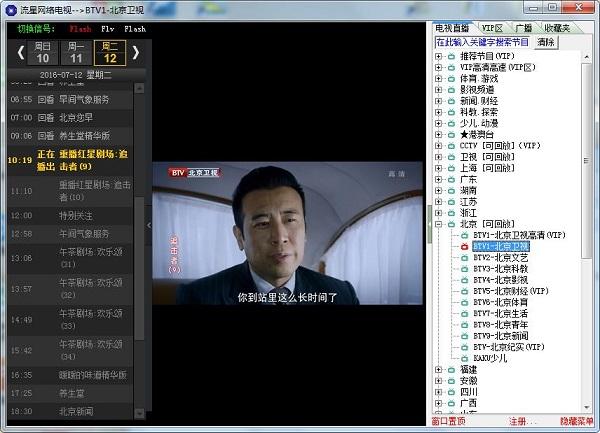Collapse the program guide panel arrow
This screenshot has width=600, height=433.
tap(149, 225)
